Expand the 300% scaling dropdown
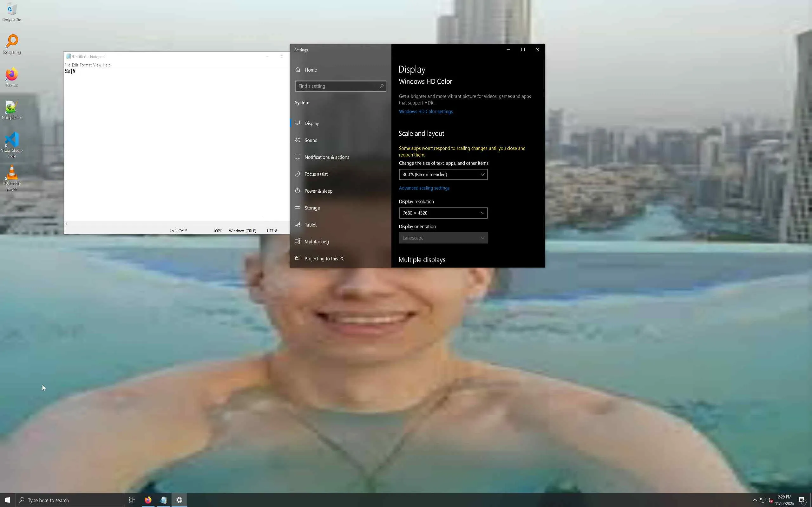812x507 pixels. [x=443, y=174]
